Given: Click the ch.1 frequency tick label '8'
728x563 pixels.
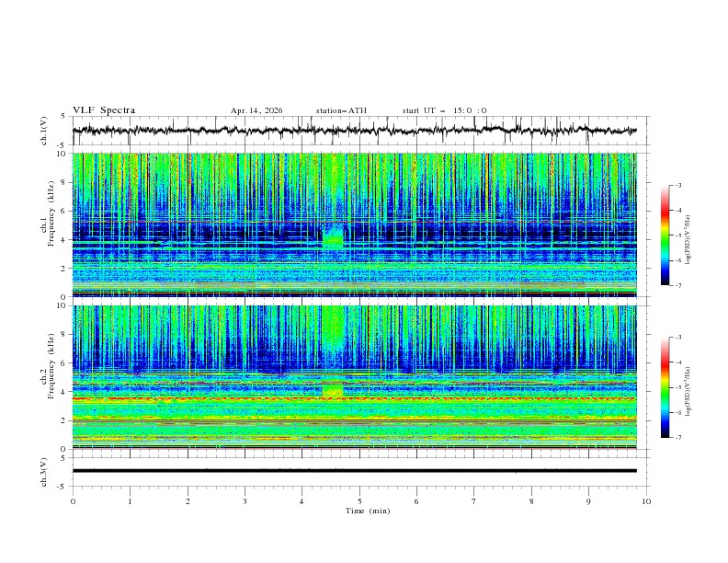Looking at the screenshot, I should point(64,182).
